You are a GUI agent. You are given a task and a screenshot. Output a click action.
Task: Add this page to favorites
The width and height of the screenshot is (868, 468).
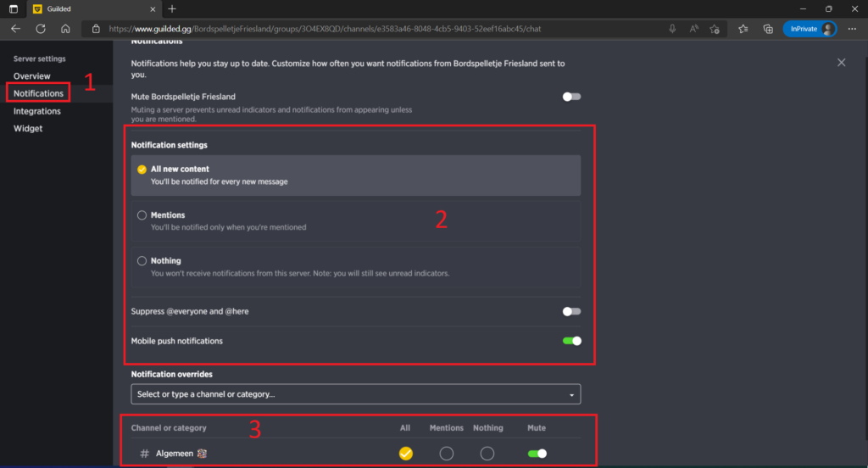coord(715,29)
